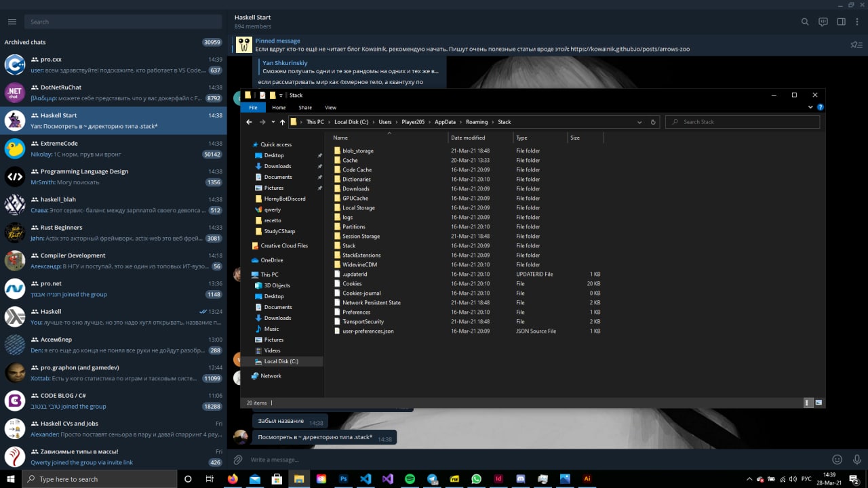Screen dimensions: 868x488
Task: Open the View ribbon tab
Action: tap(330, 107)
